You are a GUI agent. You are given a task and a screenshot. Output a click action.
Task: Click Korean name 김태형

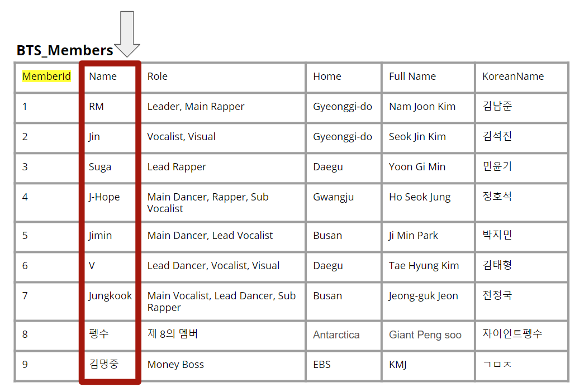pos(497,265)
